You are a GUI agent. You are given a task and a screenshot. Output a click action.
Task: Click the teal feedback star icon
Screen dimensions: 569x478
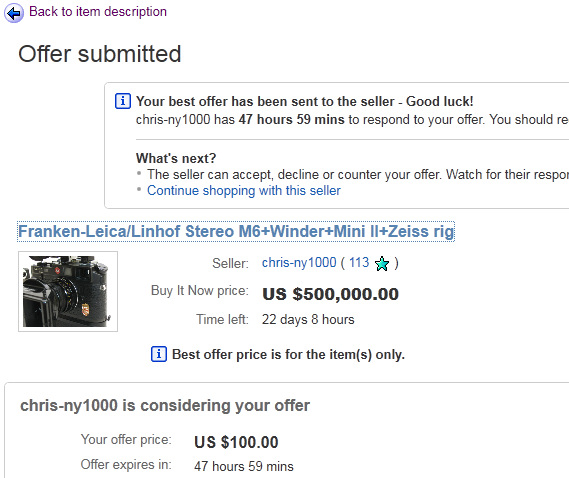pos(382,263)
